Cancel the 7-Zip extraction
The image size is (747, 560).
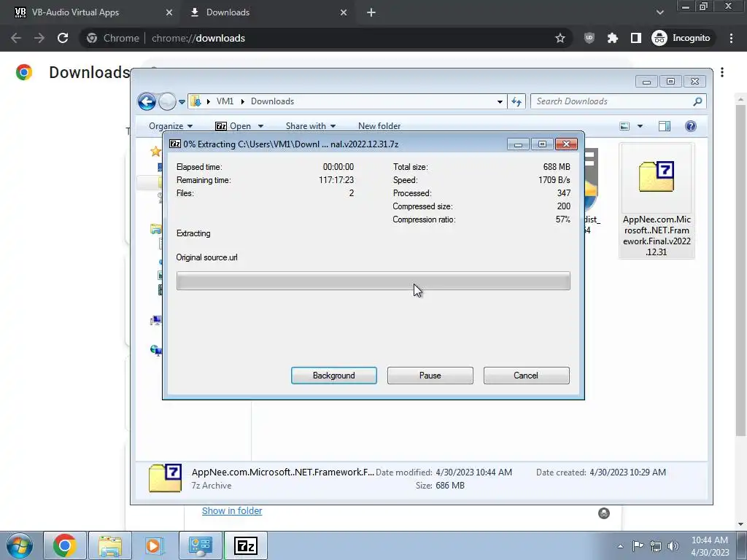[x=526, y=376]
